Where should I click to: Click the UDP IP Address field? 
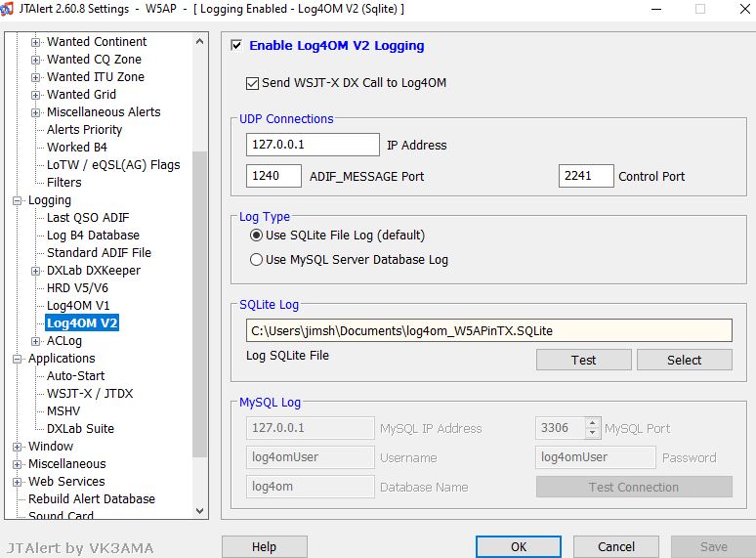313,145
